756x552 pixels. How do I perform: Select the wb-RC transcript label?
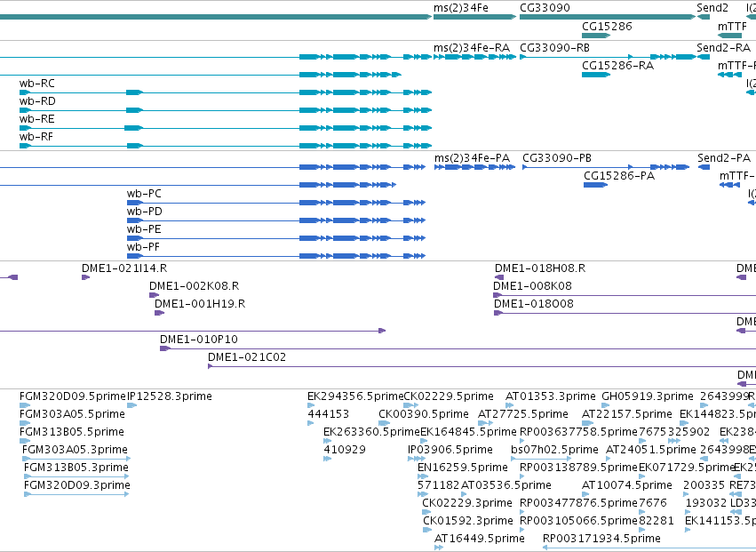(37, 84)
